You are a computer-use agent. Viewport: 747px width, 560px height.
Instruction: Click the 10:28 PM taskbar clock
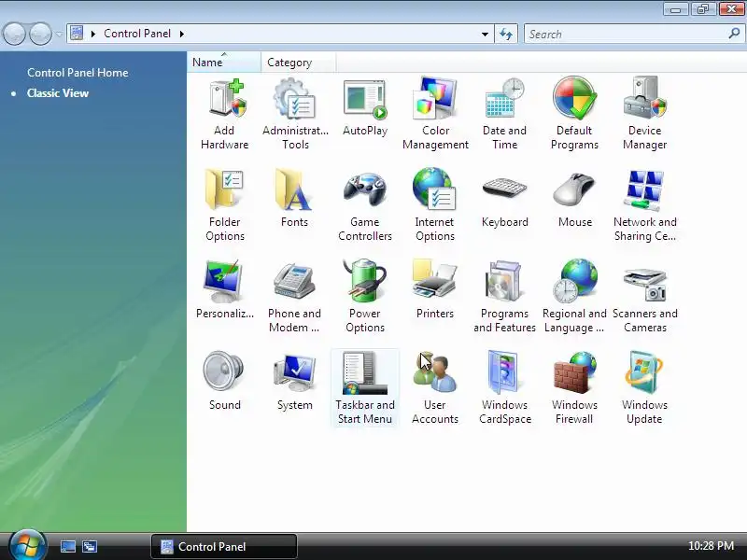pos(711,546)
